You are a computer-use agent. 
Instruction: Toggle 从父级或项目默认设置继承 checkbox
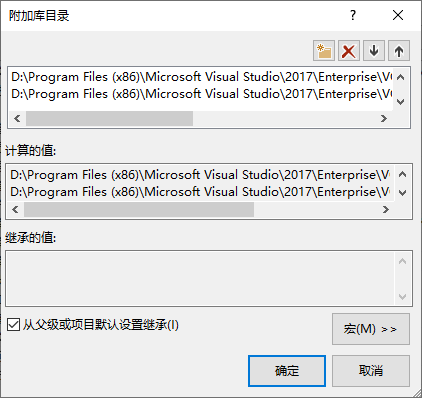tap(13, 324)
